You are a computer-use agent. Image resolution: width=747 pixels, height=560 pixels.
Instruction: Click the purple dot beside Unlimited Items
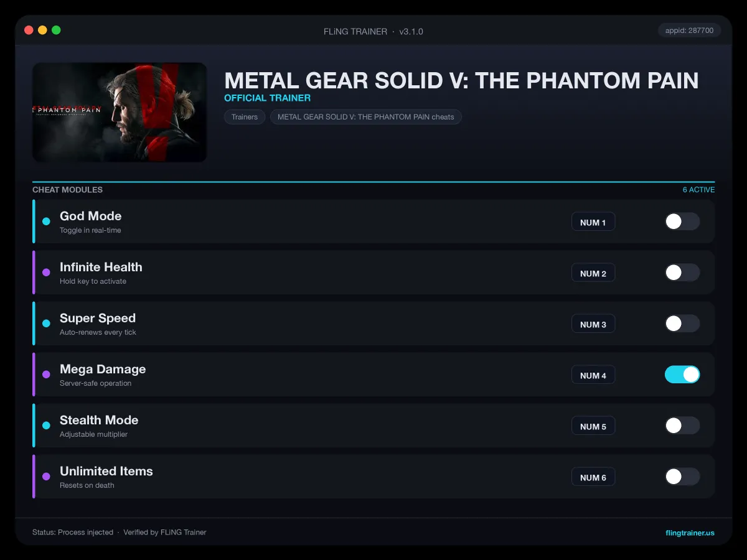click(x=46, y=477)
